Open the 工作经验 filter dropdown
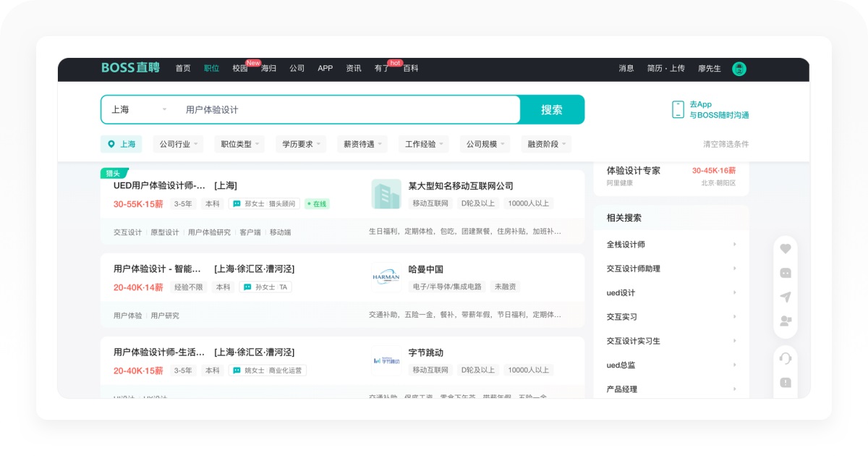 [x=424, y=144]
